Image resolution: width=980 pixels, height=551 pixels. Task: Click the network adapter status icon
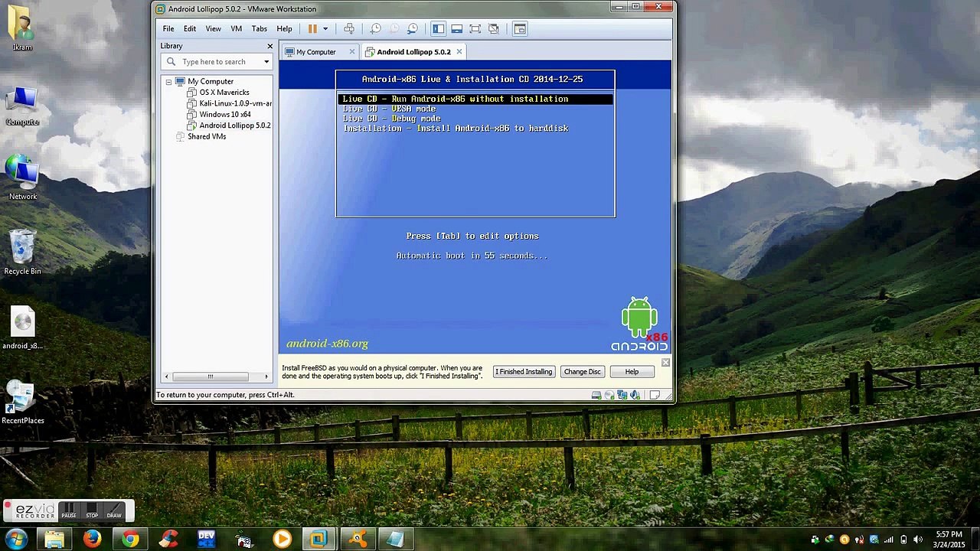622,395
